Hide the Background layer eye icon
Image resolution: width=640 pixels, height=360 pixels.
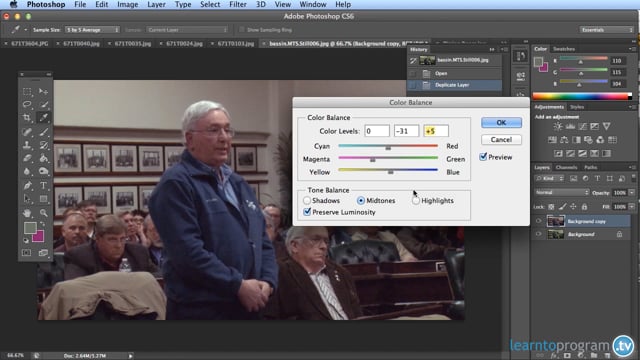click(538, 234)
